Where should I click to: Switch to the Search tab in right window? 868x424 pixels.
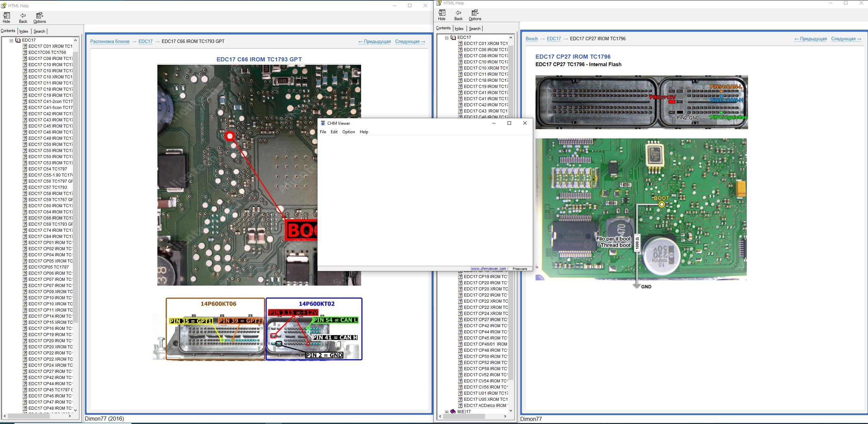point(475,28)
